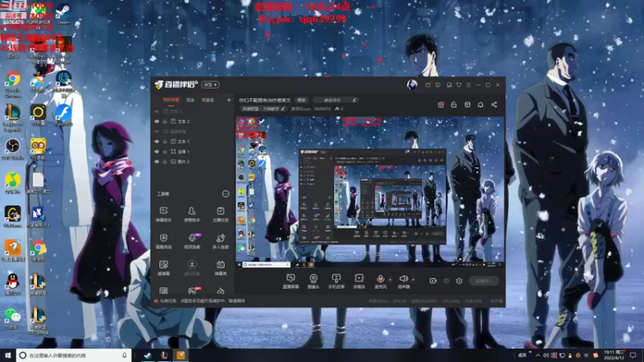Open the share icon above the preview
This screenshot has height=362, width=644.
pyautogui.click(x=494, y=105)
